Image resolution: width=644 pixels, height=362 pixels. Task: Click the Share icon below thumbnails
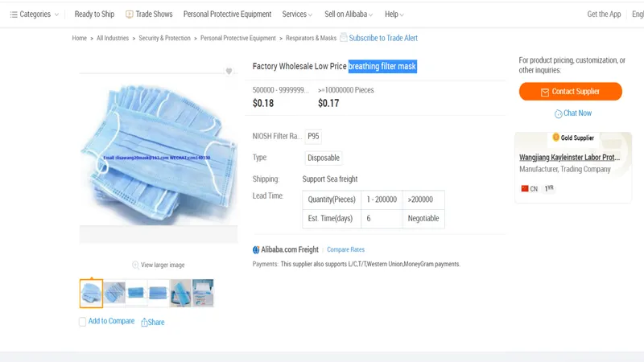pyautogui.click(x=144, y=322)
